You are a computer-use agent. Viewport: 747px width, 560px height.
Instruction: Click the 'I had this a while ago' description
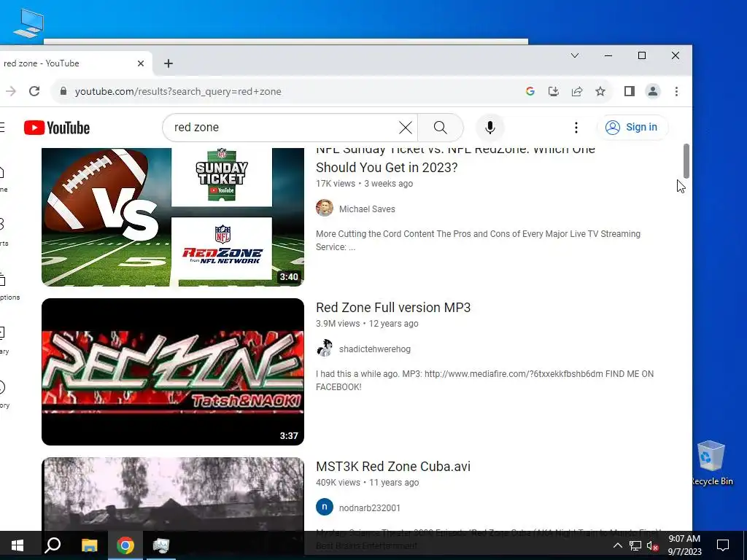pos(484,381)
